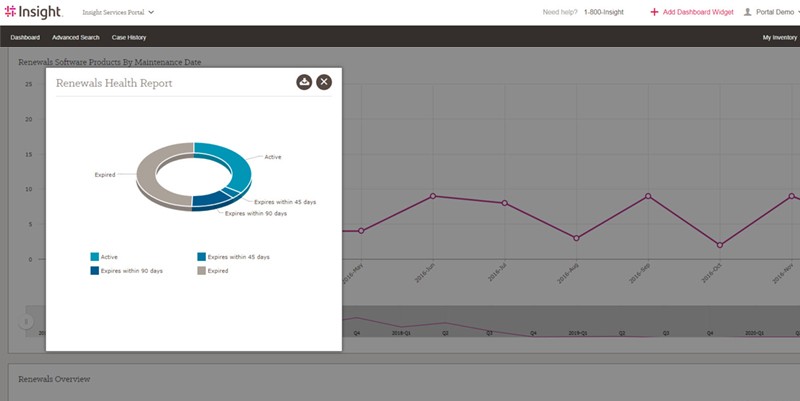The image size is (800, 401).
Task: Open My Inventory menu
Action: tap(780, 37)
